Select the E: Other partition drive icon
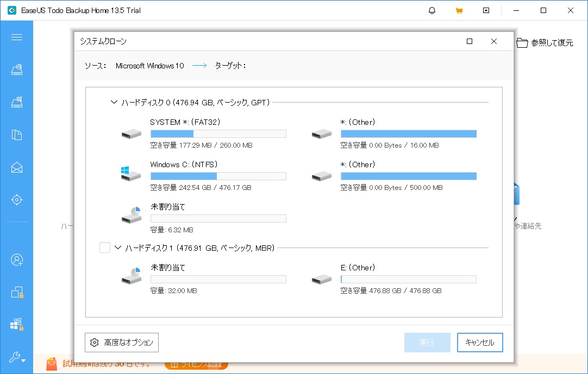 322,279
